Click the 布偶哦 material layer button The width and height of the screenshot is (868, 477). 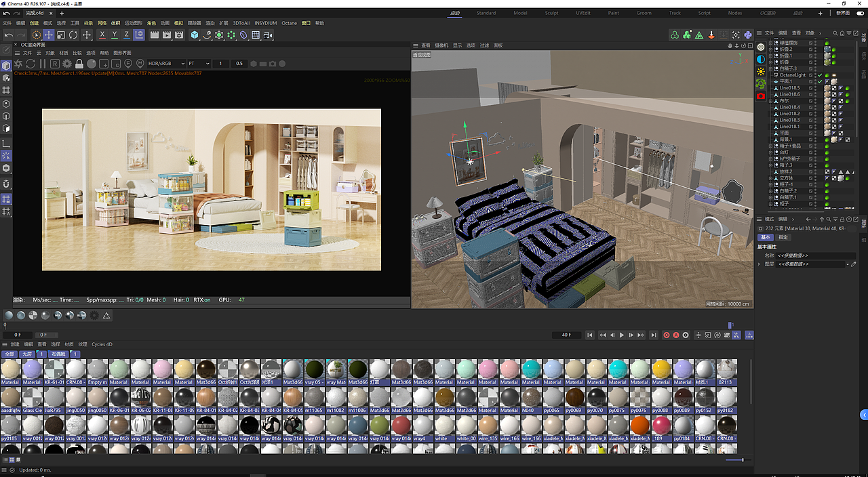pyautogui.click(x=58, y=354)
